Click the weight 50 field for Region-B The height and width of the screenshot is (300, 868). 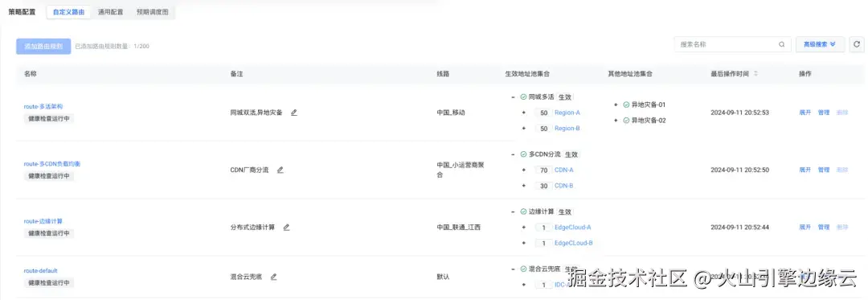click(543, 129)
